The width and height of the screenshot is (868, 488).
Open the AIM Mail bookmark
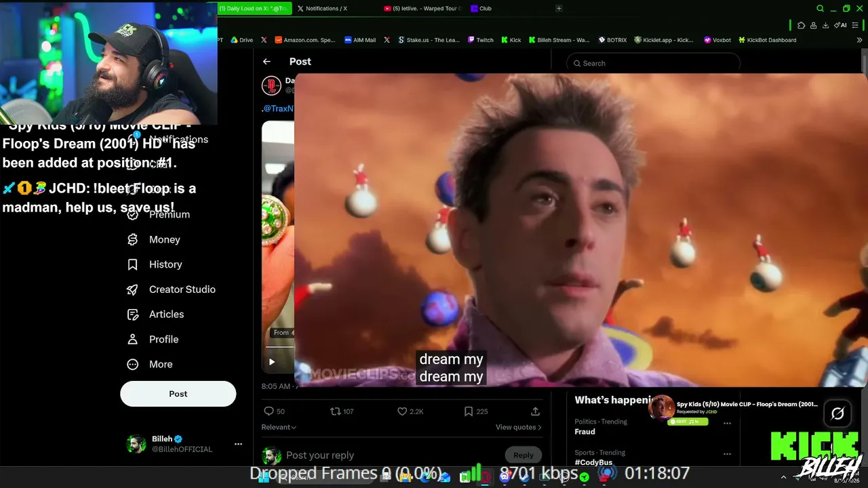(x=360, y=40)
